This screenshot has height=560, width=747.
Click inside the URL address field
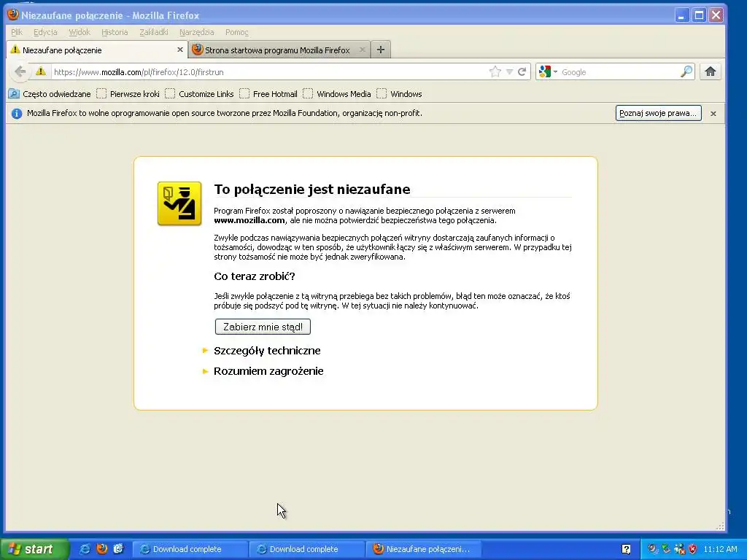tap(269, 72)
